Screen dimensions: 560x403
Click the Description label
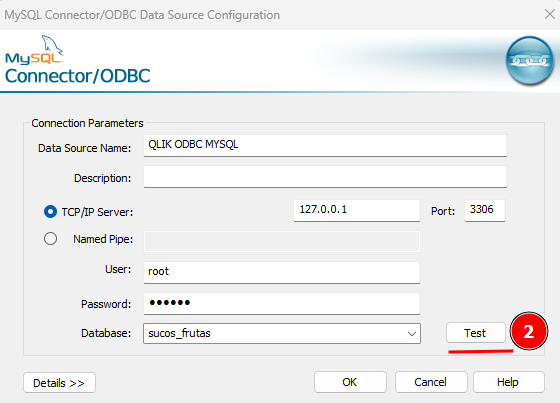coord(102,178)
